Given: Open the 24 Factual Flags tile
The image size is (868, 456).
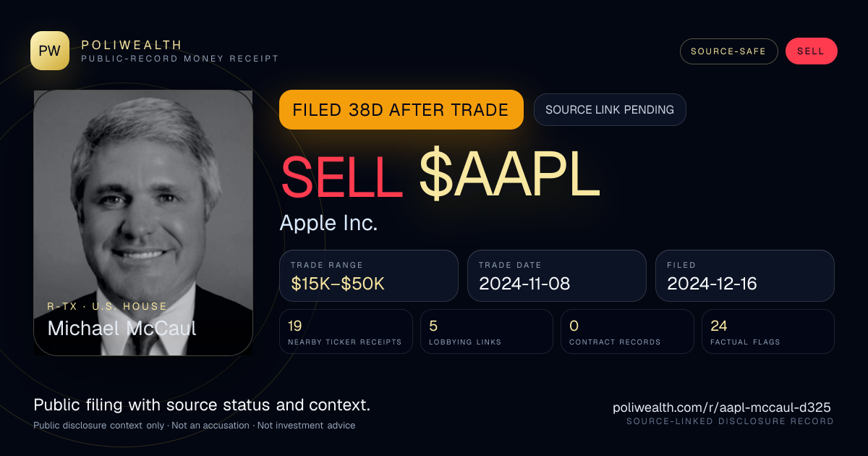Looking at the screenshot, I should point(768,332).
